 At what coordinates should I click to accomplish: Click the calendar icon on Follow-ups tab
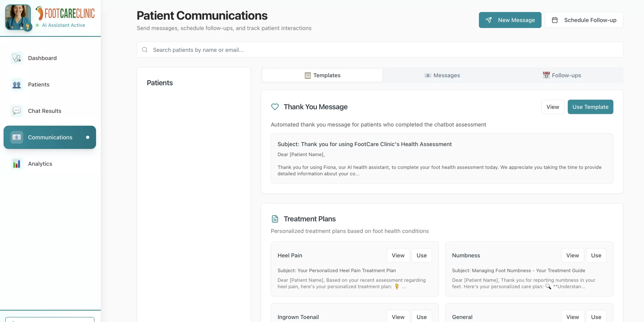[546, 75]
